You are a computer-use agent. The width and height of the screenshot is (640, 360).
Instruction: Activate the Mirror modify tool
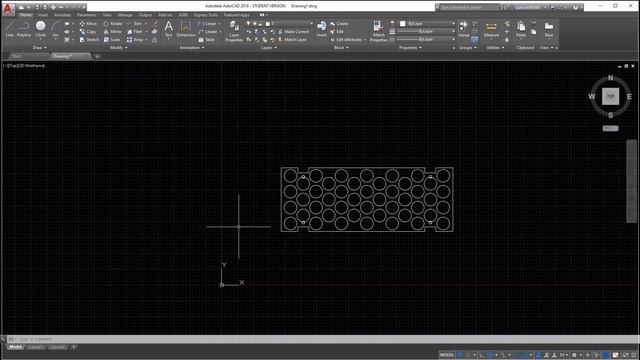113,32
